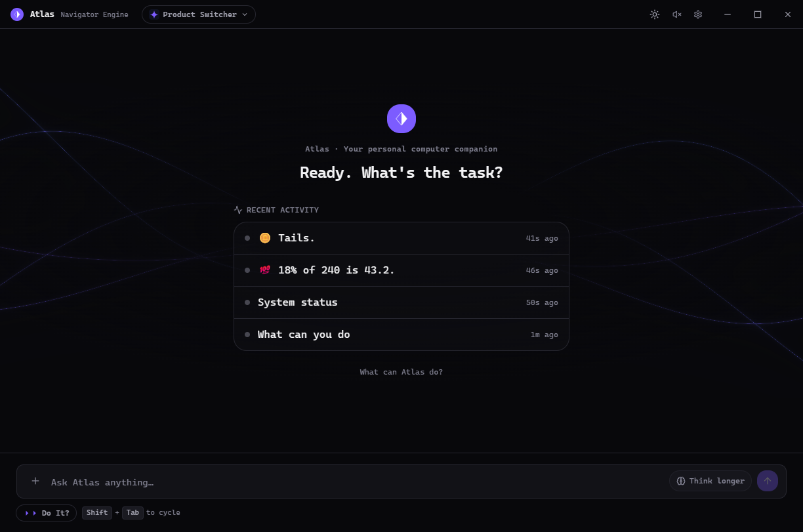Open '18% of 240 is 43.2.' entry

coord(401,270)
